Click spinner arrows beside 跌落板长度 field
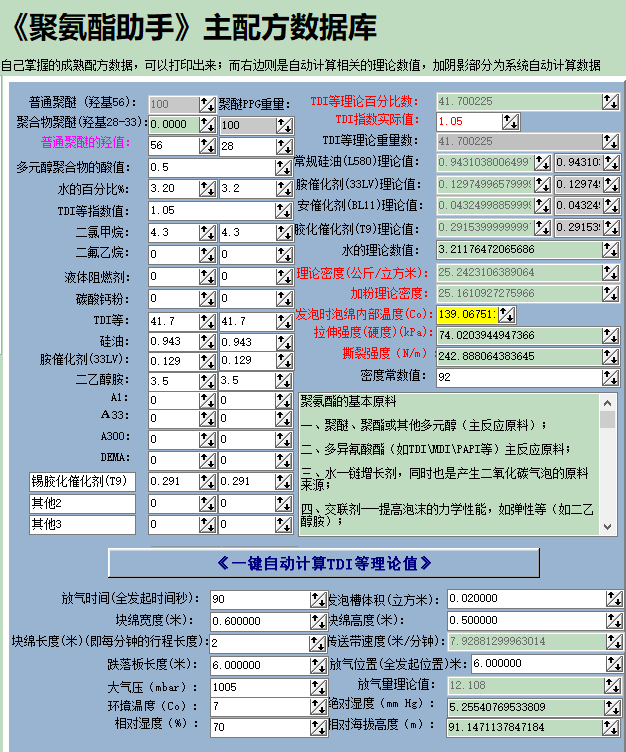 pos(318,665)
